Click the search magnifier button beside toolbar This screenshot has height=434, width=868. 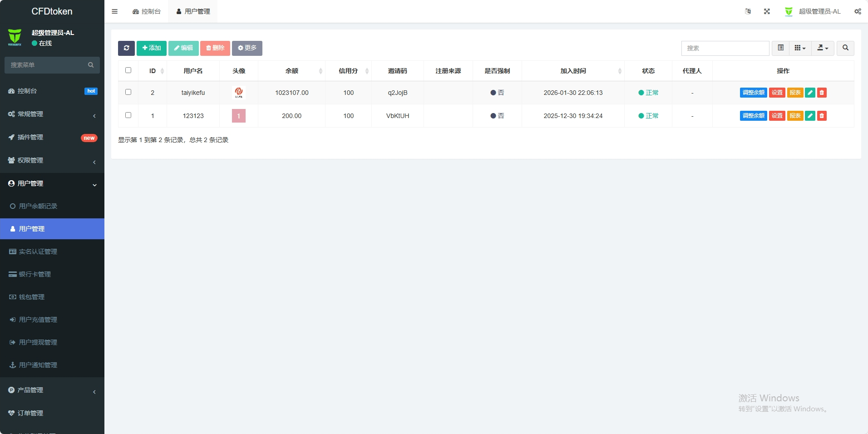pyautogui.click(x=845, y=48)
